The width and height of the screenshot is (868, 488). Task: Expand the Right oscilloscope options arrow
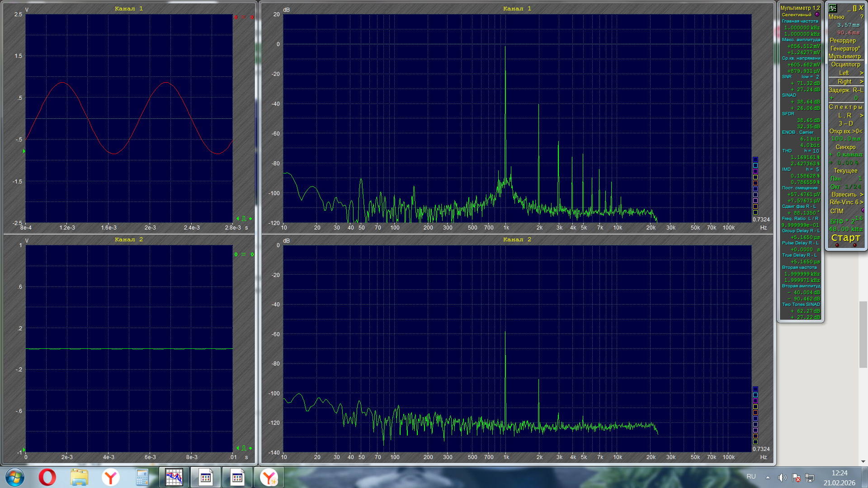coord(861,82)
